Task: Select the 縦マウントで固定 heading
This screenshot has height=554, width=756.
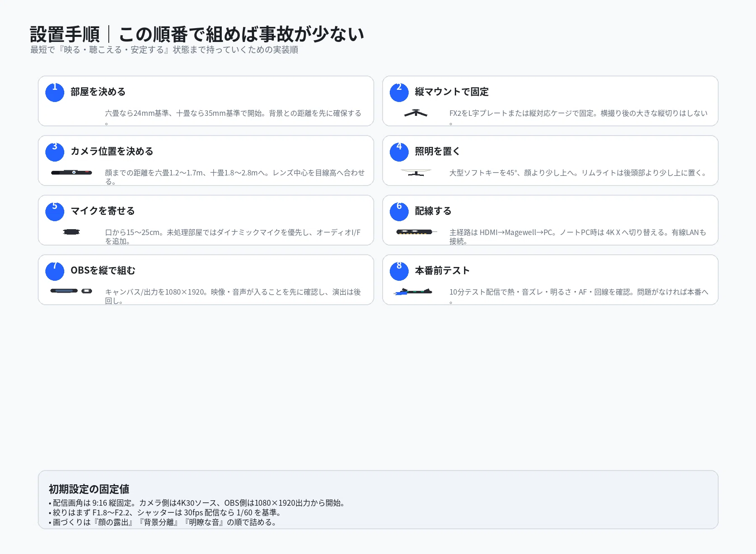Action: tap(452, 92)
